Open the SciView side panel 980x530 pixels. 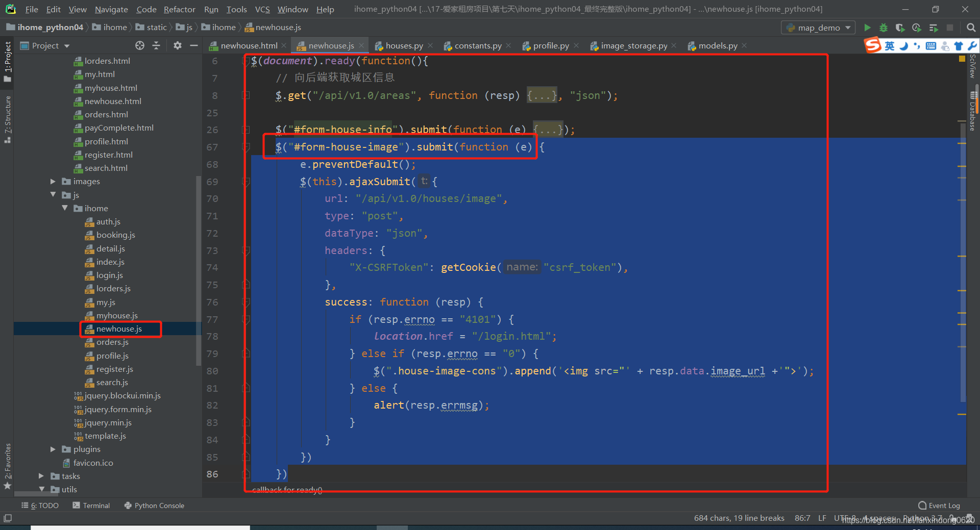click(x=973, y=65)
